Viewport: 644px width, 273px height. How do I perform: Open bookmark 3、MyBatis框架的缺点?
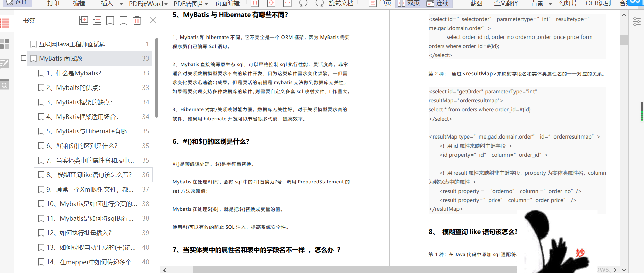(x=93, y=102)
